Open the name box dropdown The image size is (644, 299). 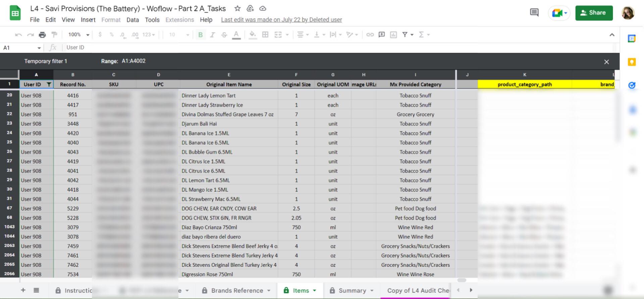pos(39,48)
